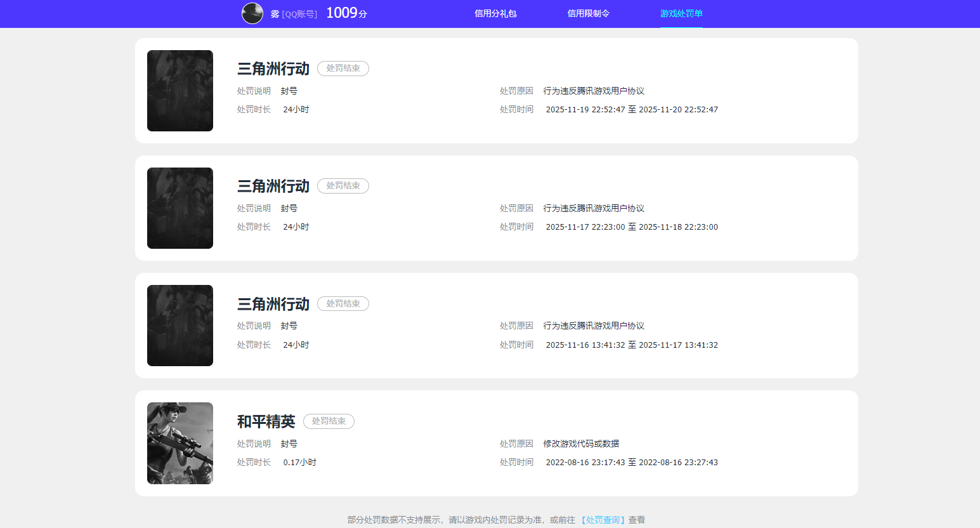This screenshot has height=528, width=980.
Task: Open the 信用分礼包 tab
Action: (x=495, y=13)
